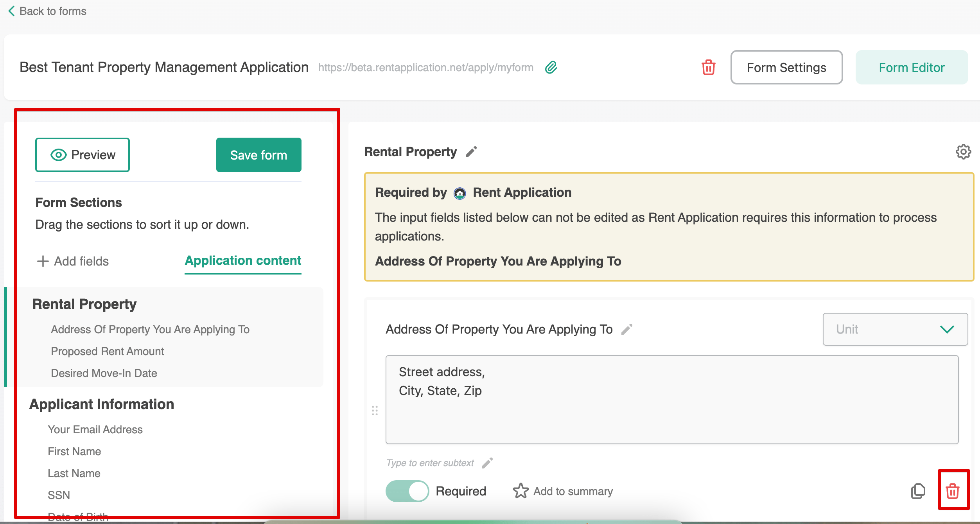This screenshot has width=980, height=524.
Task: Open the Add fields tab
Action: [72, 261]
